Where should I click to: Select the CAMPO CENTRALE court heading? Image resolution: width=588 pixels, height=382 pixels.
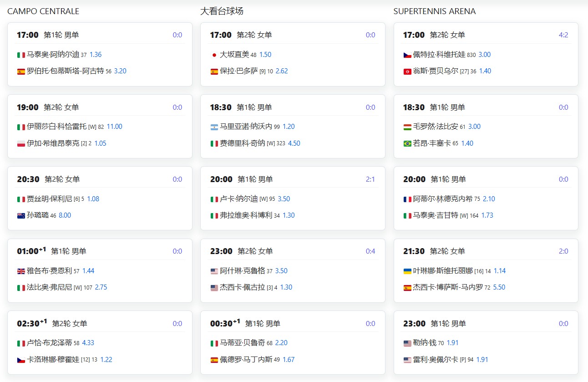[43, 11]
